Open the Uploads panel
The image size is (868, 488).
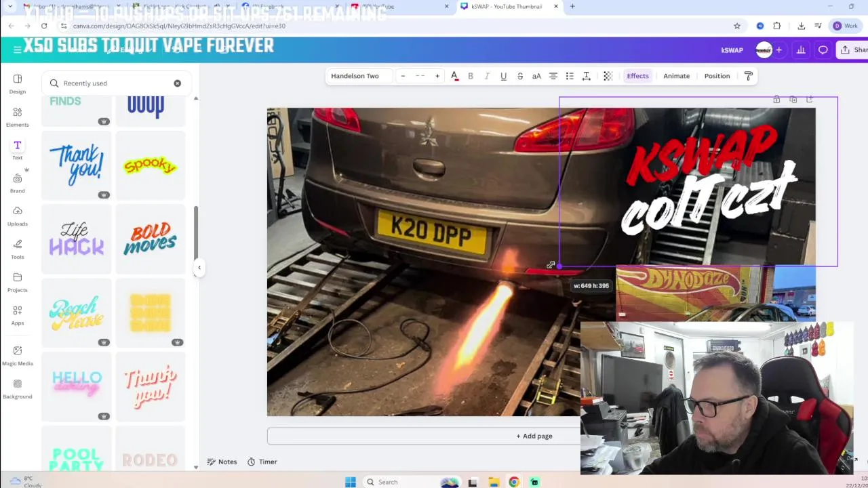(x=18, y=216)
